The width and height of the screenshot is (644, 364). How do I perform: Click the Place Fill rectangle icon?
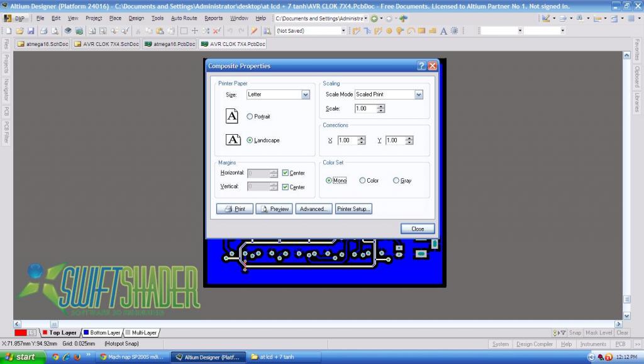(421, 31)
